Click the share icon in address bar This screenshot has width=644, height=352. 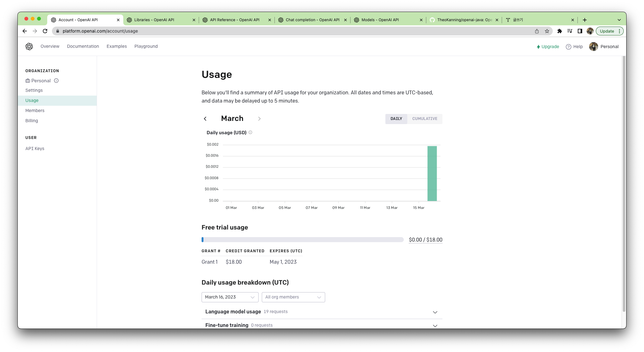(537, 31)
